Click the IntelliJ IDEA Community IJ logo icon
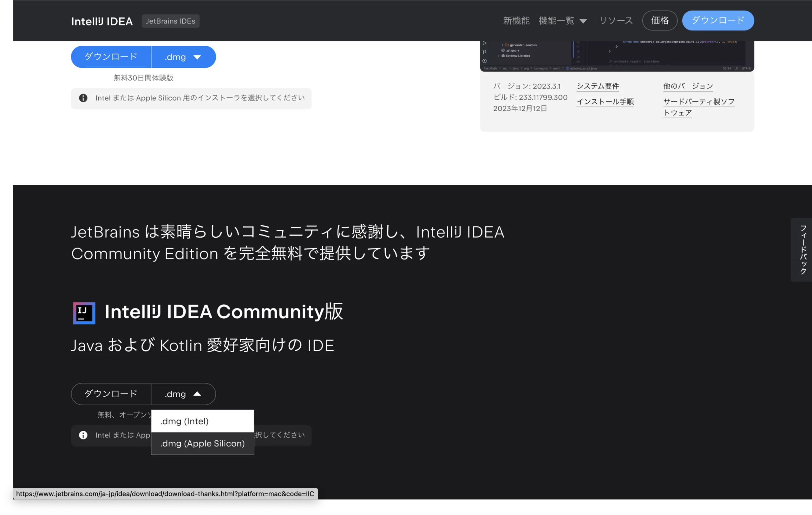The image size is (812, 515). pyautogui.click(x=84, y=313)
